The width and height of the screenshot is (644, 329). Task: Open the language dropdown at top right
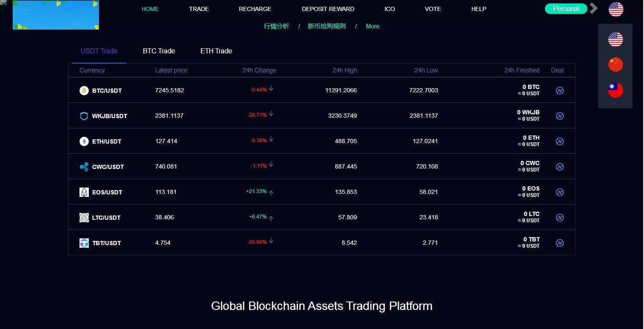click(x=616, y=9)
